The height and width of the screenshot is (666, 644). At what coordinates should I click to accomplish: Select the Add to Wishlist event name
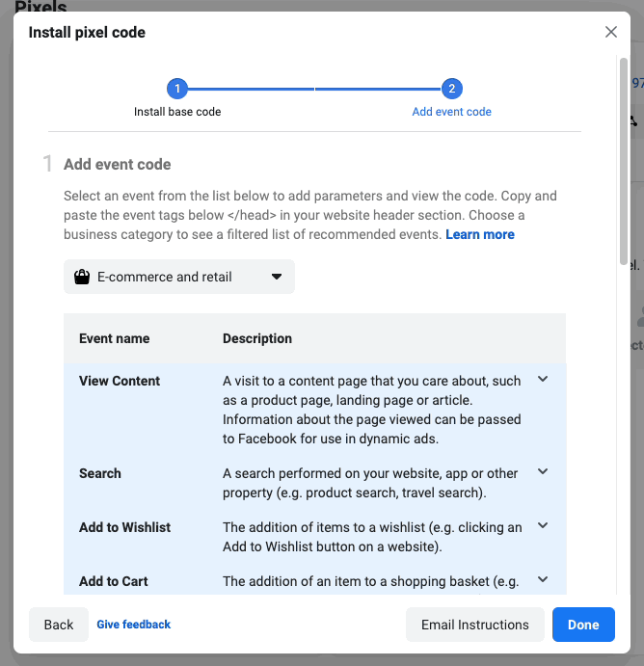coord(124,527)
